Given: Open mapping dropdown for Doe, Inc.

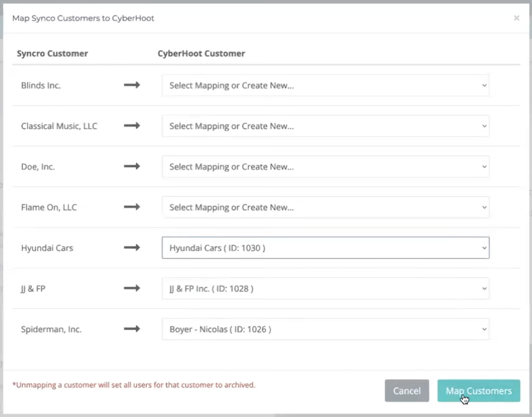Looking at the screenshot, I should tap(325, 167).
